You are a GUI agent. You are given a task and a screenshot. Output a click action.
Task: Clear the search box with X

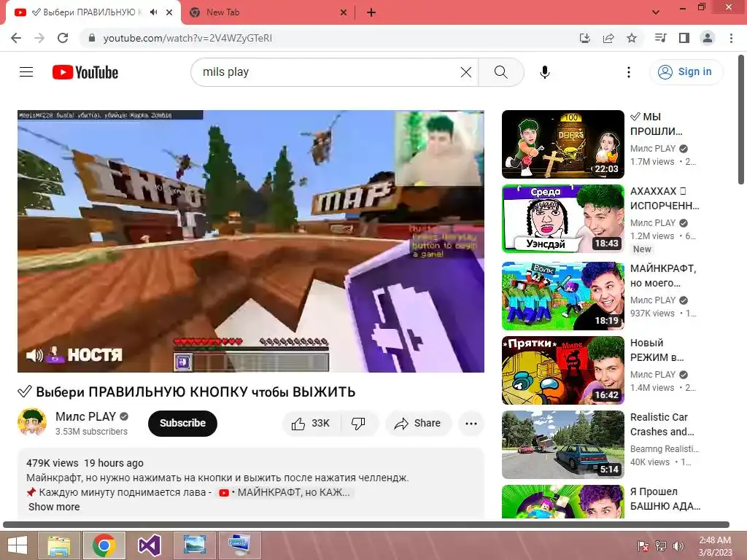pos(466,72)
